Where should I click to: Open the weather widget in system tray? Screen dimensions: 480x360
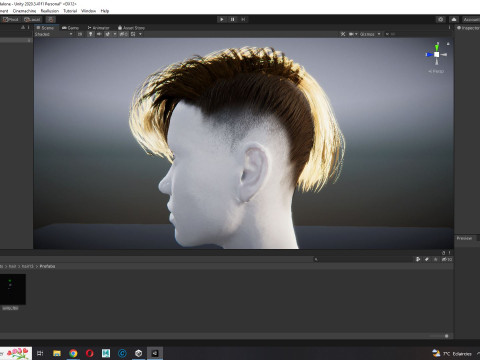(x=452, y=353)
